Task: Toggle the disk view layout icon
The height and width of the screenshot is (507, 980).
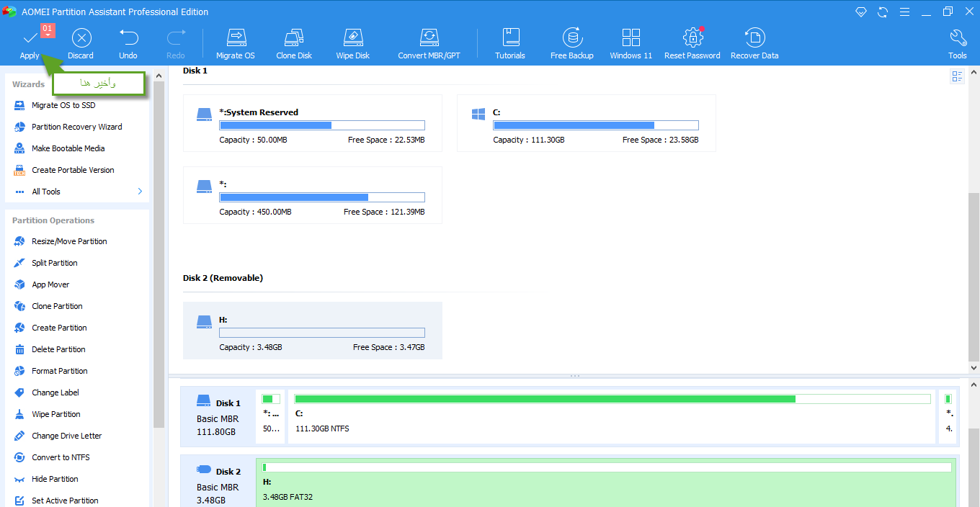Action: 958,76
